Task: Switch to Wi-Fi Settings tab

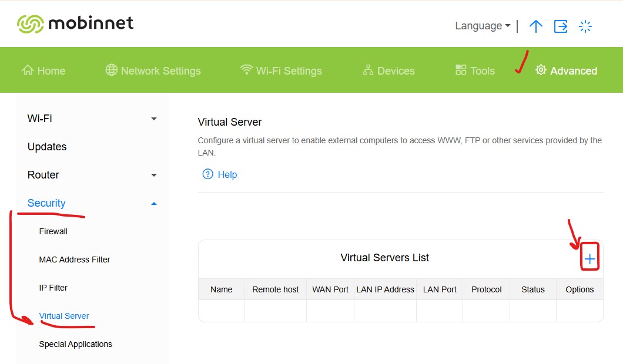Action: (281, 70)
